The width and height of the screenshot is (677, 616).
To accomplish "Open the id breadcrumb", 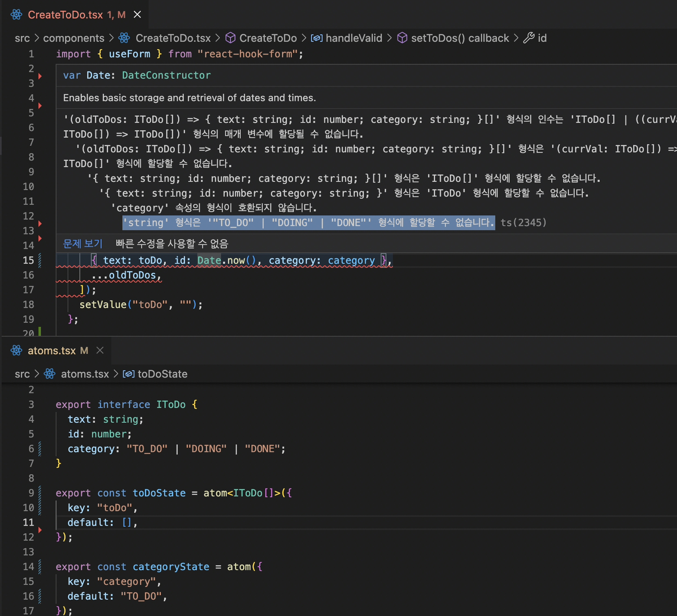I will coord(542,38).
